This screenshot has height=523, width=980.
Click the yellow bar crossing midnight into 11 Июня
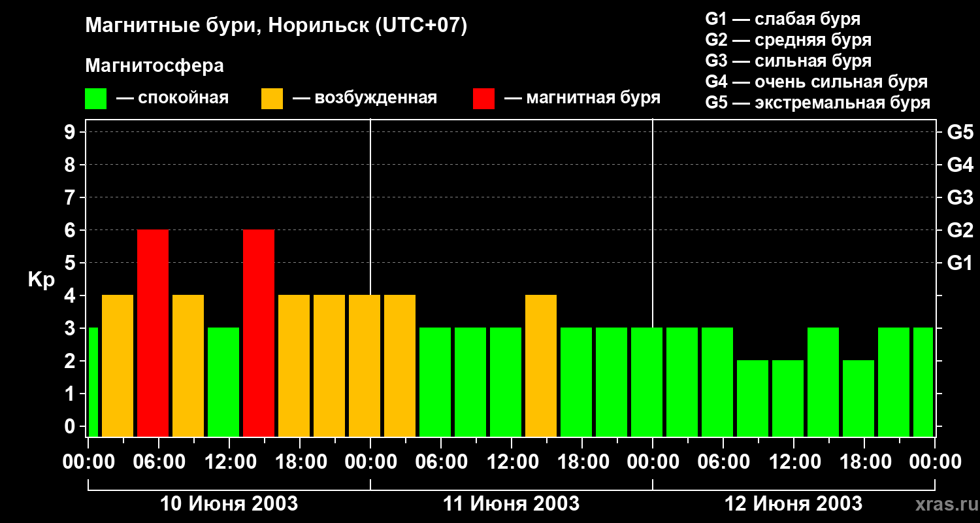click(365, 366)
